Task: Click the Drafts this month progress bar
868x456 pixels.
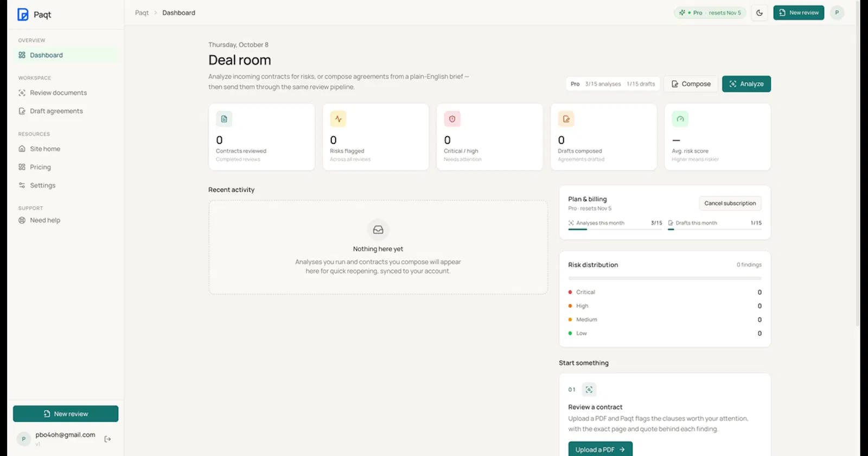Action: (x=714, y=229)
